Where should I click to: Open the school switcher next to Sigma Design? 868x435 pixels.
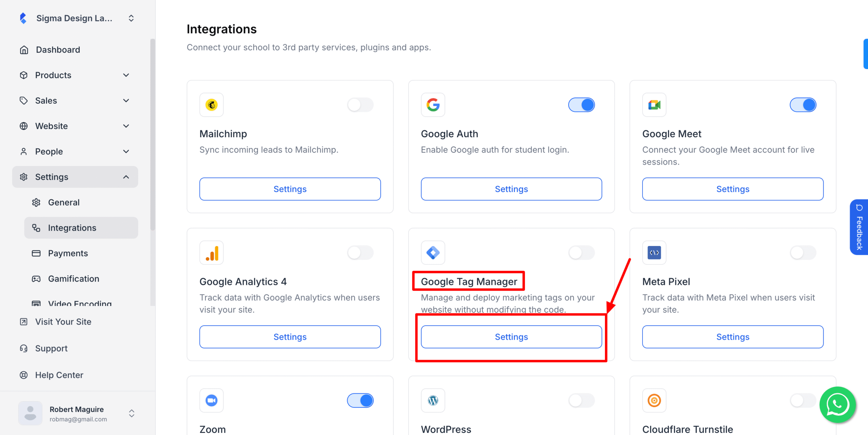coord(131,18)
